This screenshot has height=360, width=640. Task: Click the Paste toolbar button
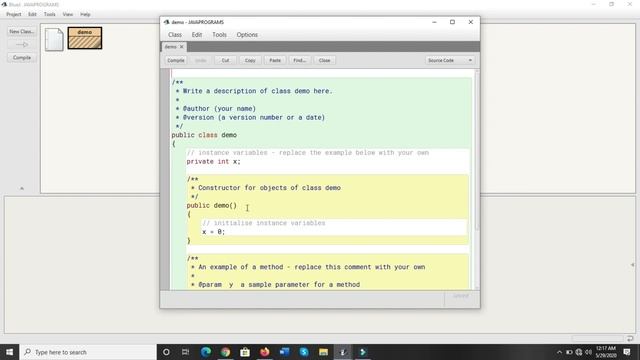[275, 60]
